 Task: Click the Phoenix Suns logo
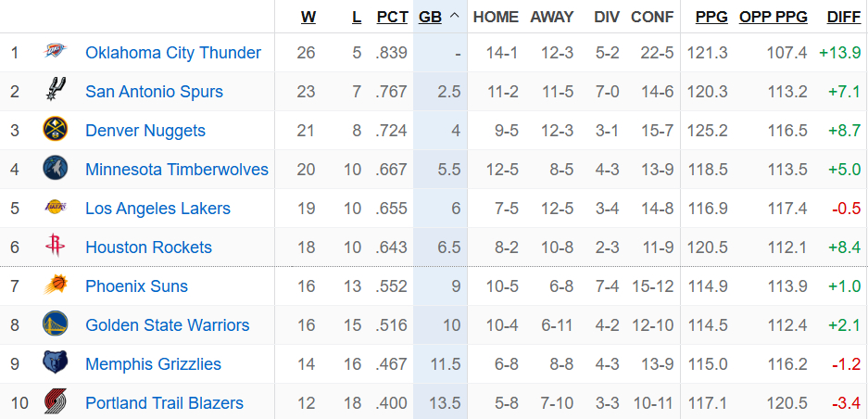(56, 286)
